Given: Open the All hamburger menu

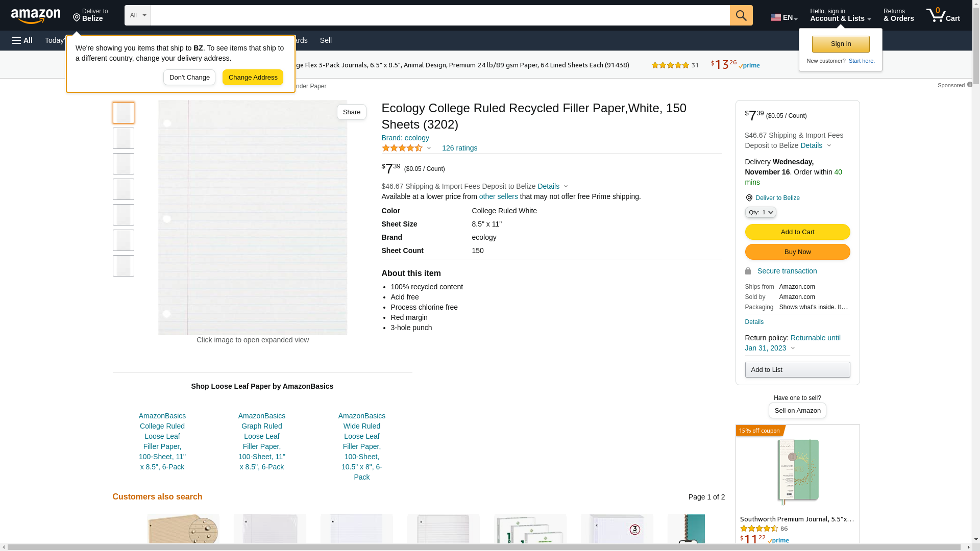Looking at the screenshot, I should click(22, 40).
